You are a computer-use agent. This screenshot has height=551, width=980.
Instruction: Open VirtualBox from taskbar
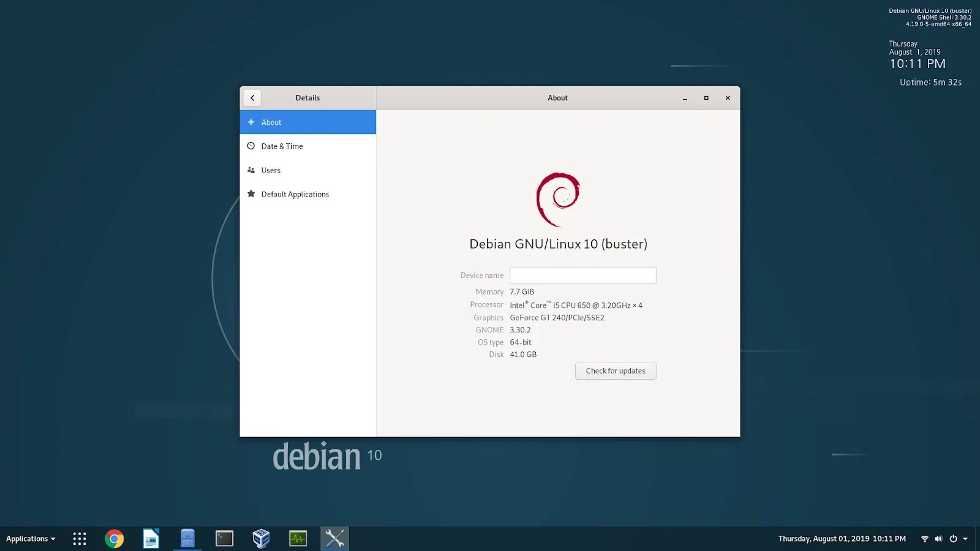pos(261,539)
